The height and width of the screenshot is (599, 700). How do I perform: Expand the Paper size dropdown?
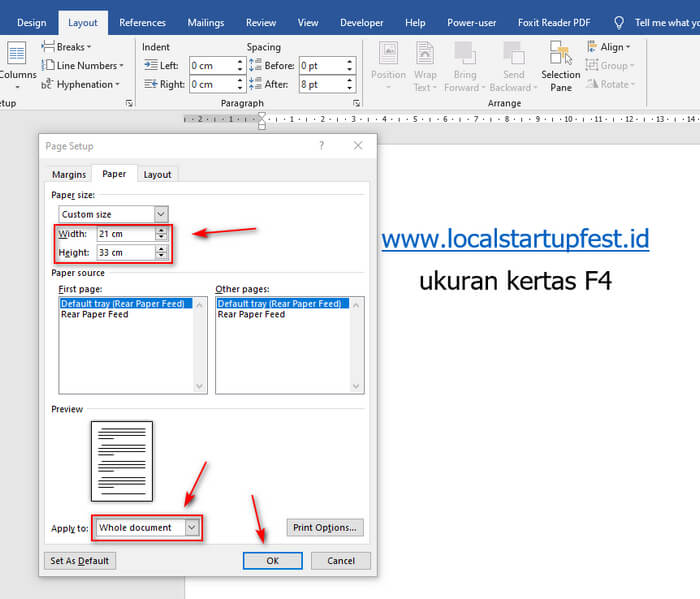(x=161, y=214)
